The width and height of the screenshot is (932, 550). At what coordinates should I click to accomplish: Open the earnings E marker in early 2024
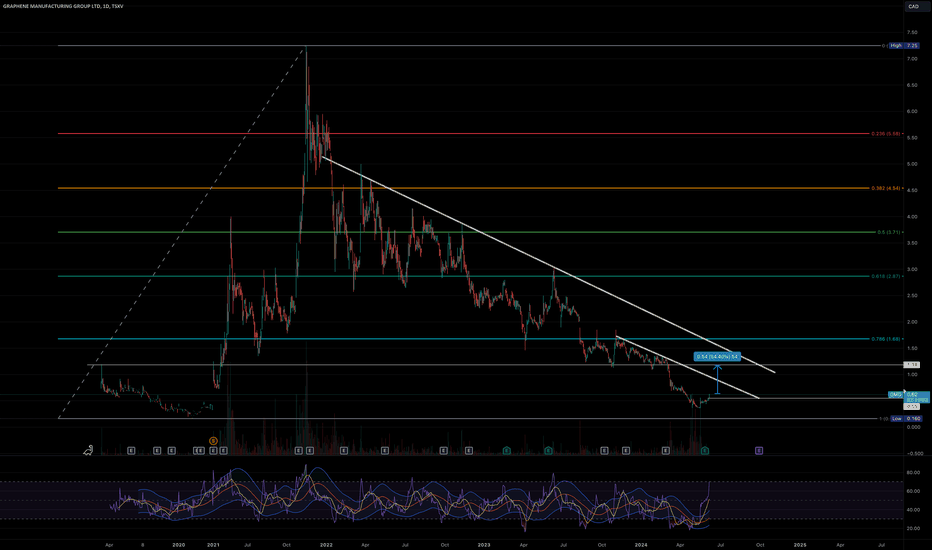pyautogui.click(x=666, y=451)
